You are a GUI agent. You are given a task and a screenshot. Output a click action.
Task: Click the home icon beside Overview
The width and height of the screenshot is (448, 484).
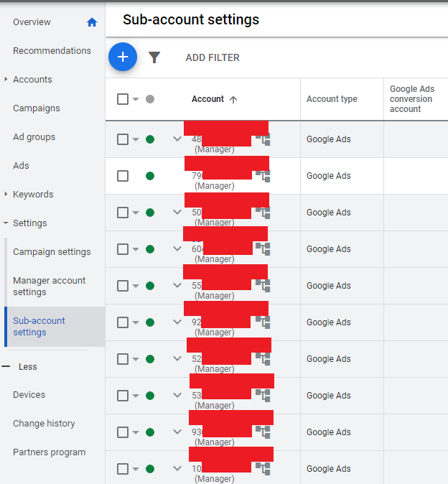tap(91, 22)
